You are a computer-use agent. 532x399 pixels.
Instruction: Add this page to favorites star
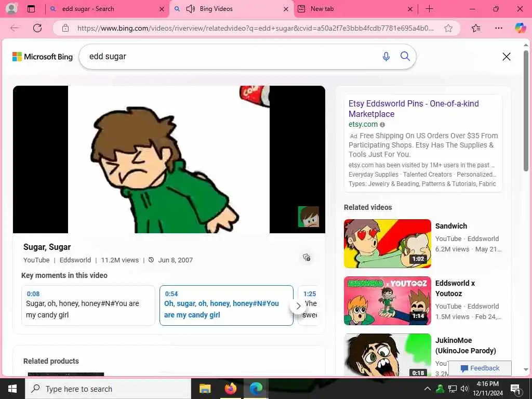click(x=448, y=28)
